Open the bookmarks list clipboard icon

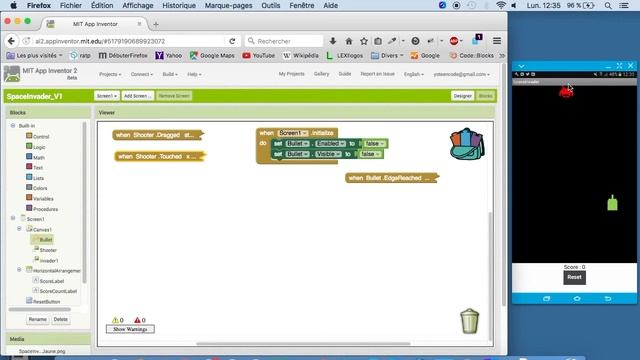(378, 41)
